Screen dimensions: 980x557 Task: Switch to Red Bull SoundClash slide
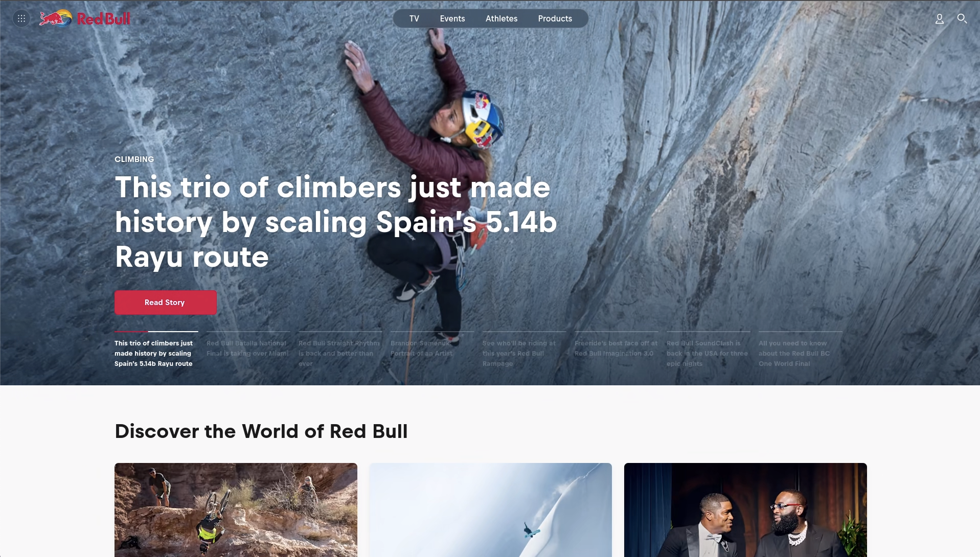click(708, 350)
